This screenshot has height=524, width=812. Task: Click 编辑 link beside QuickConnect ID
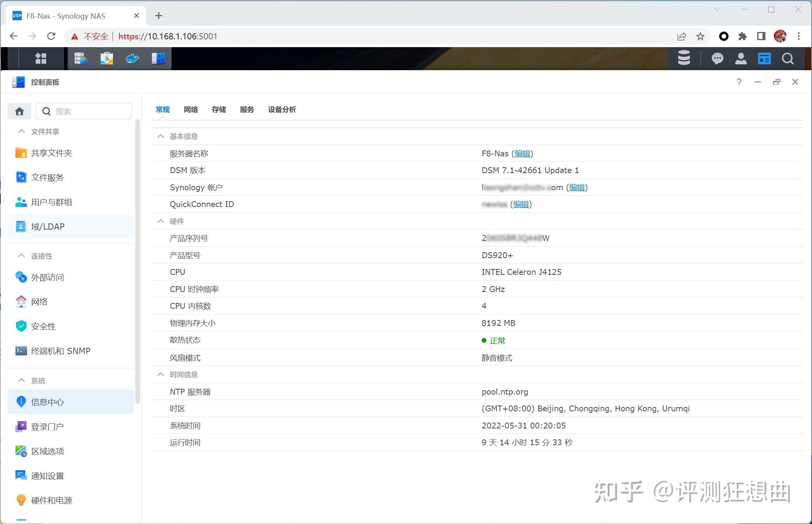(521, 204)
